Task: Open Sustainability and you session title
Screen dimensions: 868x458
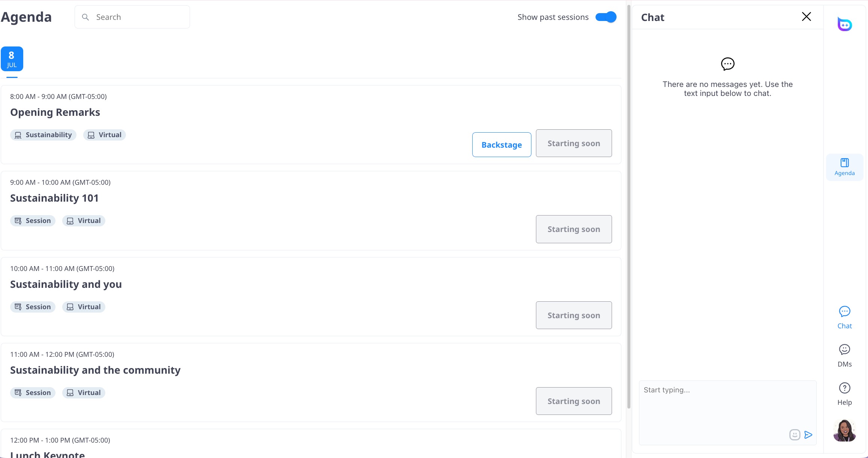Action: point(66,284)
